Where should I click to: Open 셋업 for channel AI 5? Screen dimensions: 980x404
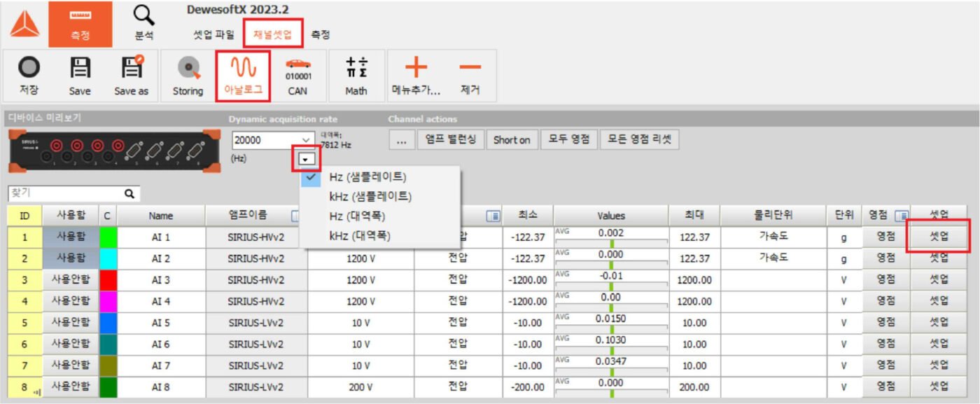click(x=939, y=323)
